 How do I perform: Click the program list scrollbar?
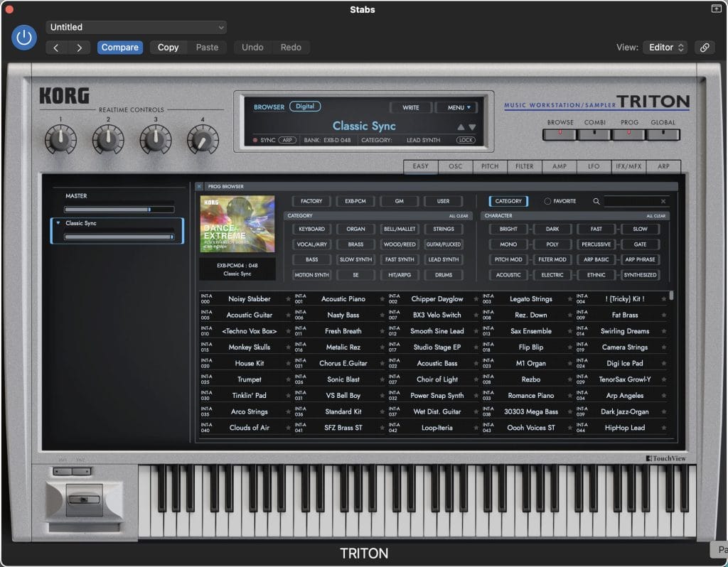672,296
